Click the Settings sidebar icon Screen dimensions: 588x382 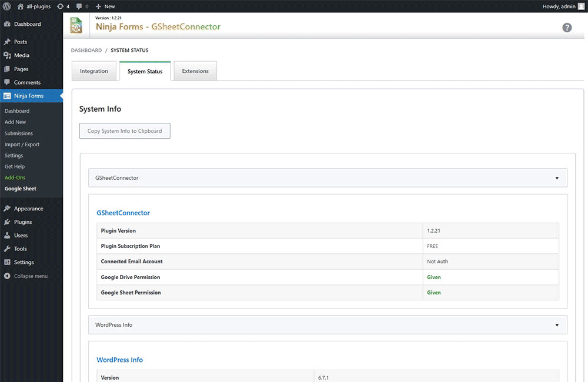(x=7, y=262)
